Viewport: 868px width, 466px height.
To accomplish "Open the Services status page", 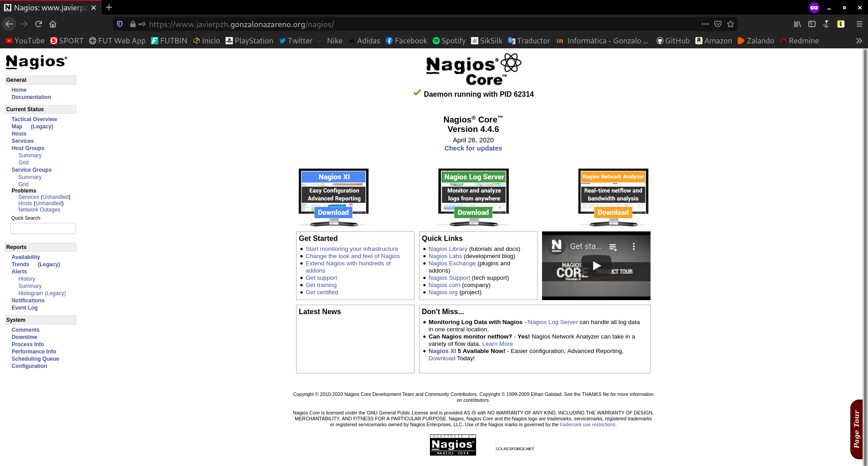I will coord(23,141).
